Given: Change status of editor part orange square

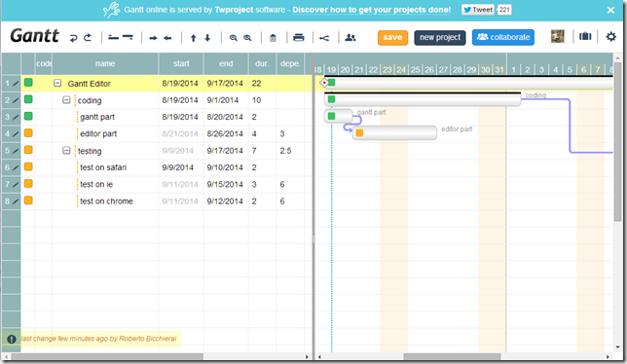Looking at the screenshot, I should (x=28, y=133).
